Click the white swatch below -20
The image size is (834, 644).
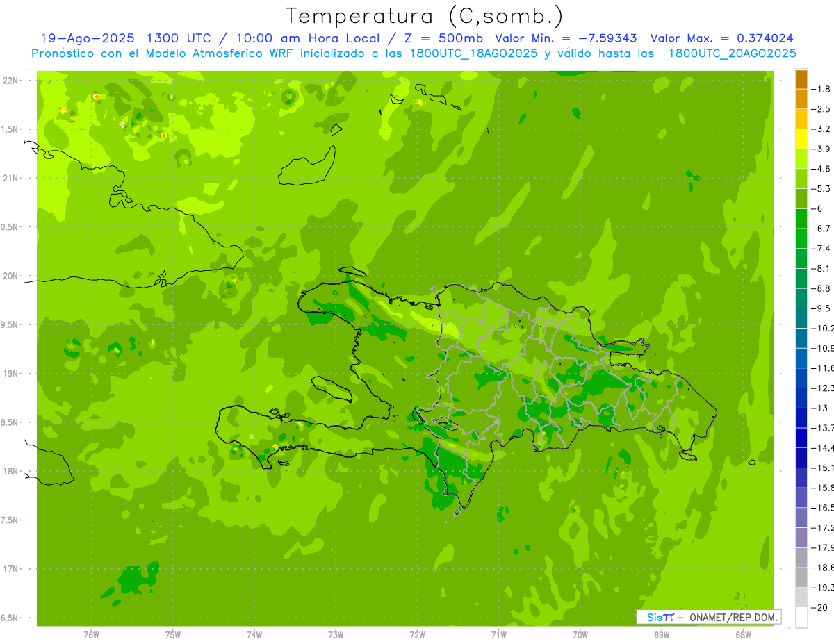click(x=801, y=618)
